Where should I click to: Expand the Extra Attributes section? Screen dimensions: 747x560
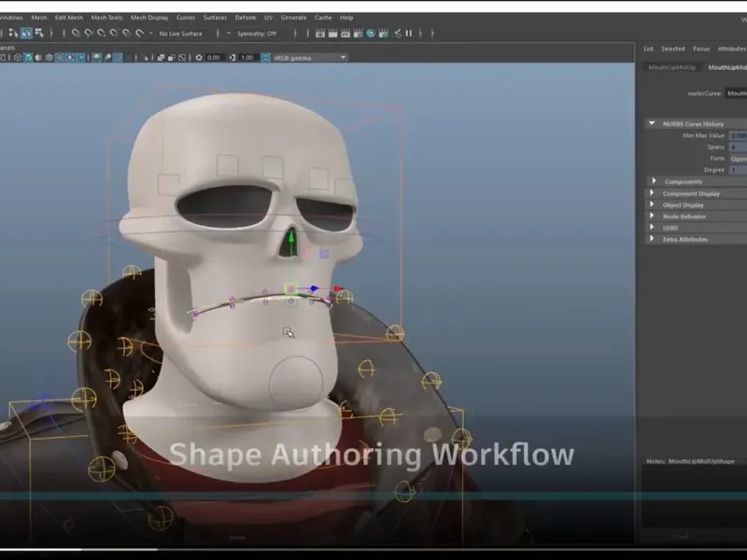652,239
